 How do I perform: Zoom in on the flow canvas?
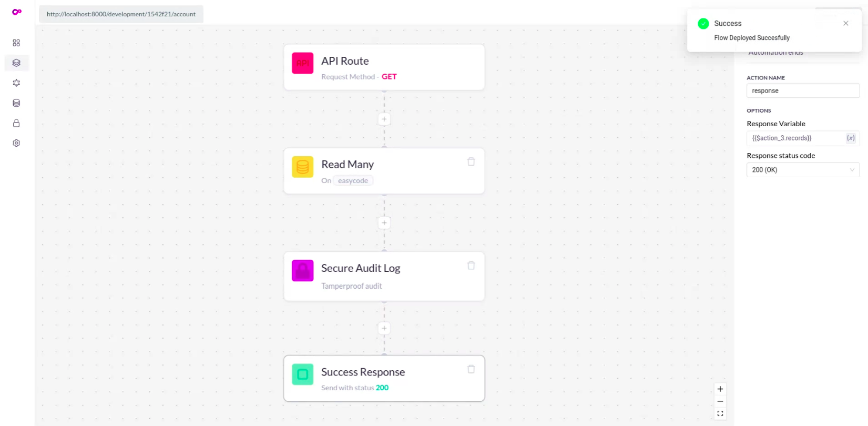tap(720, 389)
